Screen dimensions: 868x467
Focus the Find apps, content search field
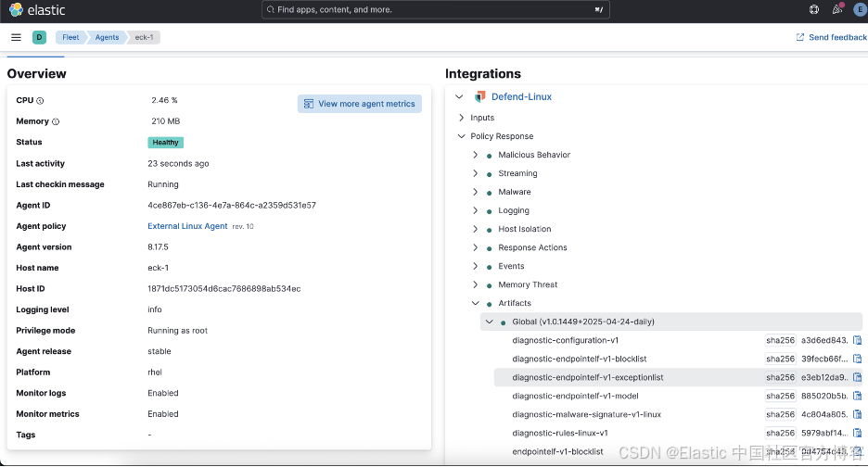(x=436, y=9)
